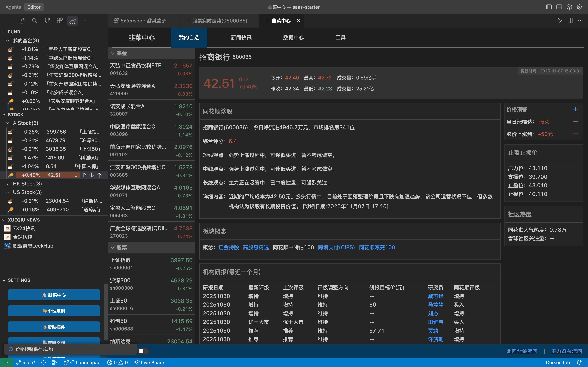The image size is (588, 367).
Task: Open the 跨境支付(CIPS) concept link
Action: tap(336, 247)
